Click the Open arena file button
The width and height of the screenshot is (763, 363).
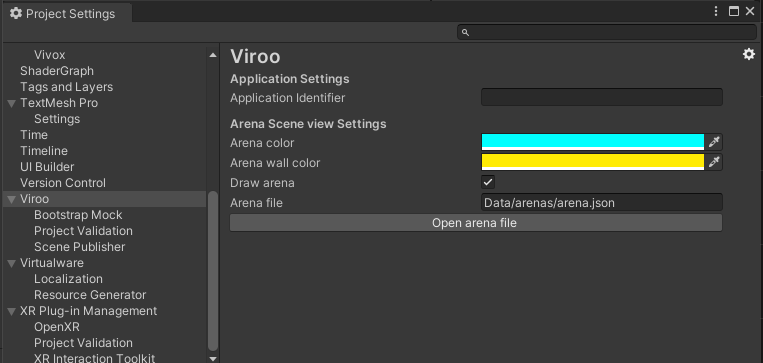coord(475,223)
